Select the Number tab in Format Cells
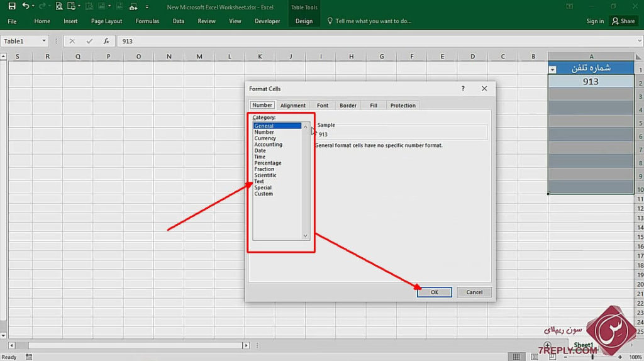 [262, 105]
